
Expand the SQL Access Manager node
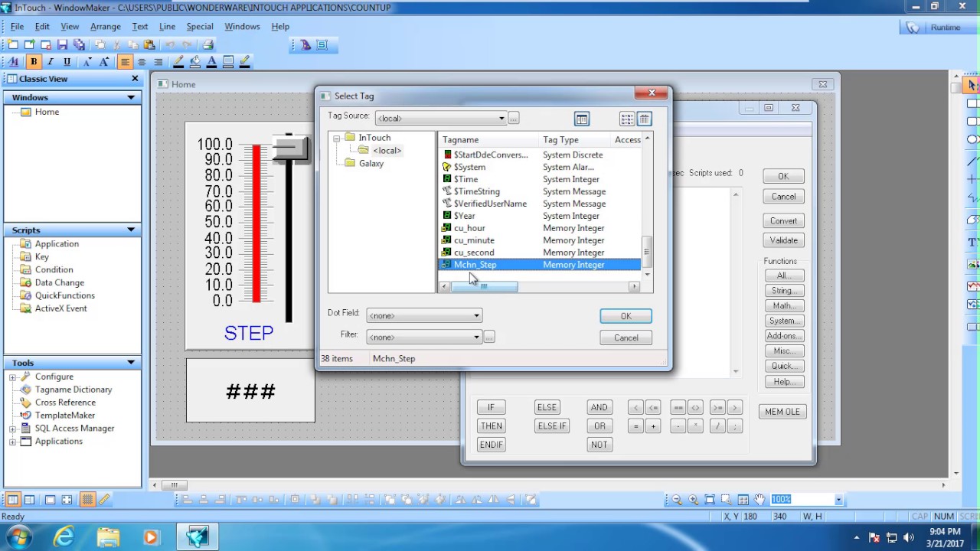click(x=12, y=429)
